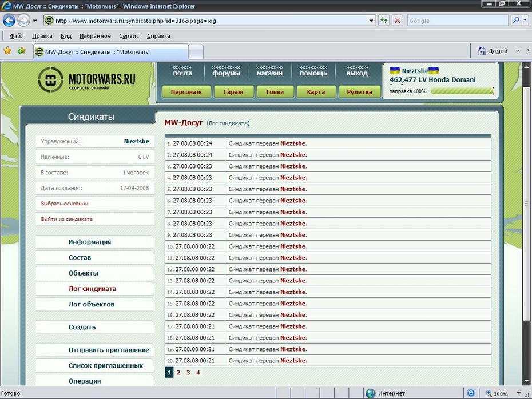Click the выход logout link
The image size is (532, 399).
pos(357,73)
